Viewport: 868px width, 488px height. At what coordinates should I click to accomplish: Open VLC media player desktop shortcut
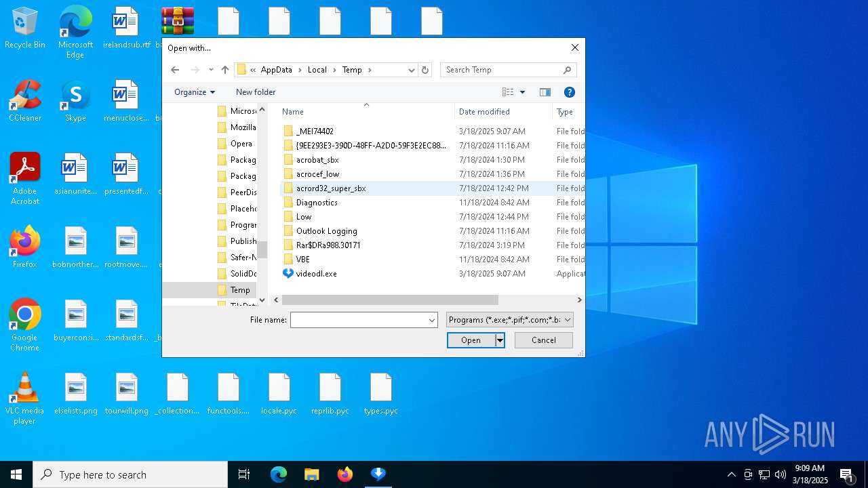pyautogui.click(x=25, y=399)
